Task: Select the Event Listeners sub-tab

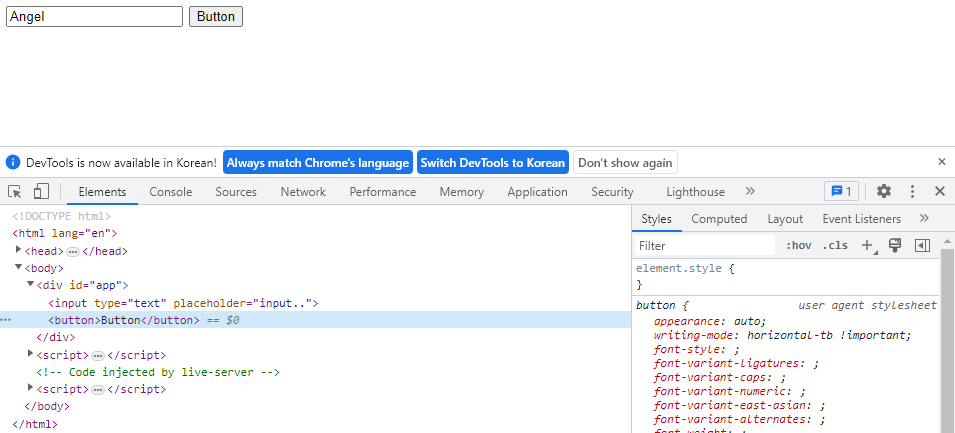Action: pos(861,219)
